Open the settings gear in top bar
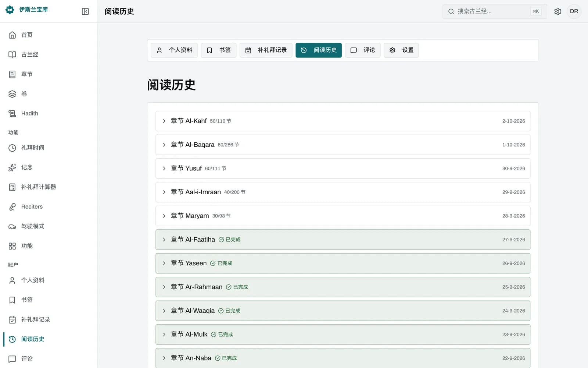The image size is (588, 368). (x=557, y=11)
